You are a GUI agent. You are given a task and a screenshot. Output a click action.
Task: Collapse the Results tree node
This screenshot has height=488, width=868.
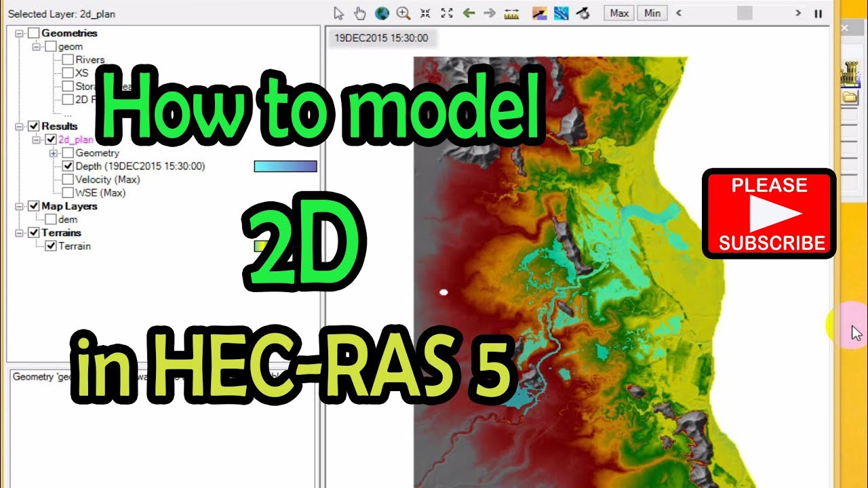(x=19, y=126)
